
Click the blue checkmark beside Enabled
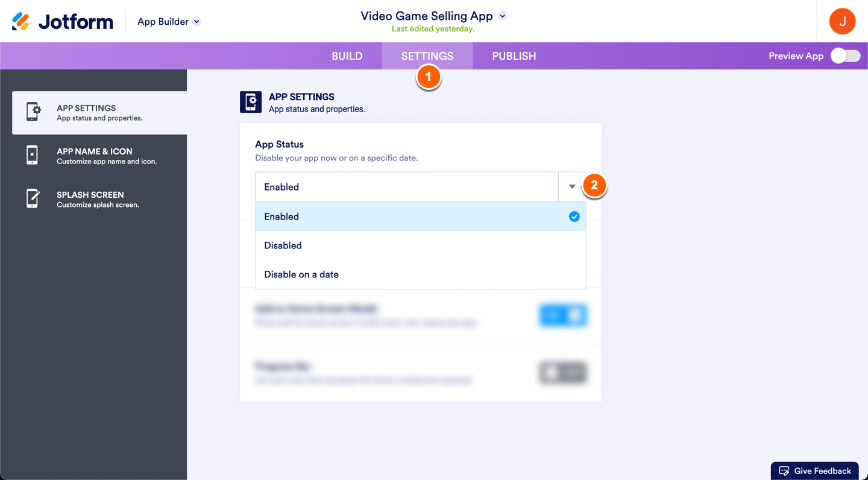574,216
